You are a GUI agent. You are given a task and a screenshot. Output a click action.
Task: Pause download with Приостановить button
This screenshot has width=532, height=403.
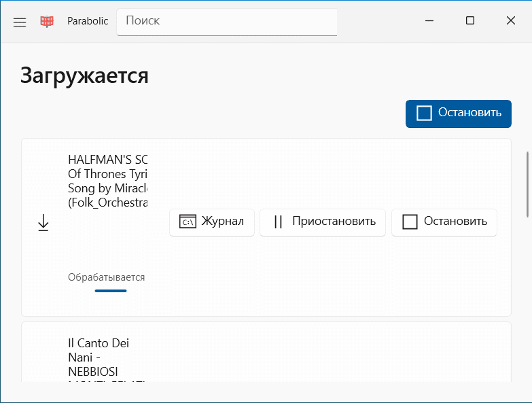point(322,222)
